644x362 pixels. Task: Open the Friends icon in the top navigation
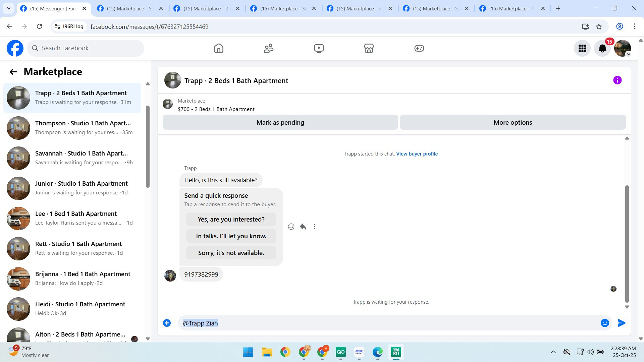click(269, 48)
